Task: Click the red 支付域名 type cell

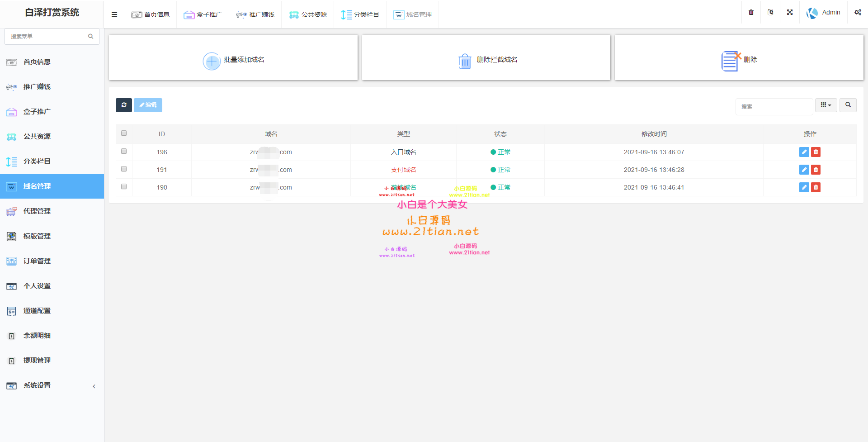Action: click(x=404, y=170)
